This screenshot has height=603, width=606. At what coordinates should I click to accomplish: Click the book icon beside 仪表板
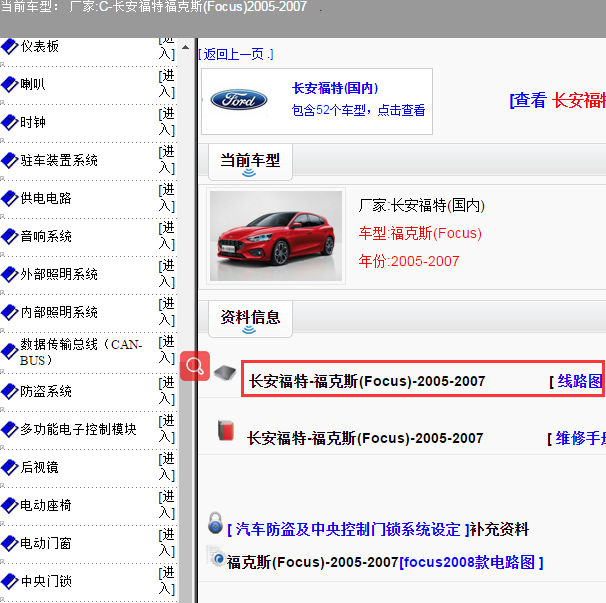click(9, 47)
